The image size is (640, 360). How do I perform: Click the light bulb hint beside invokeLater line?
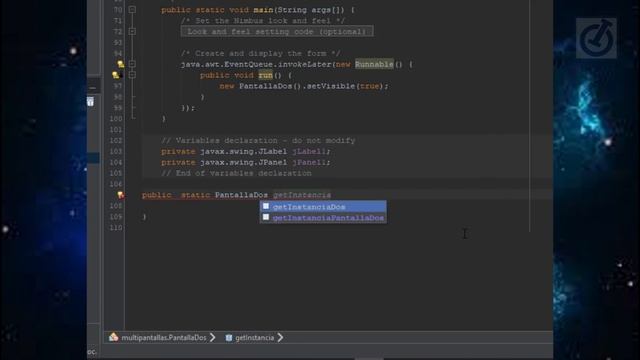[x=121, y=64]
